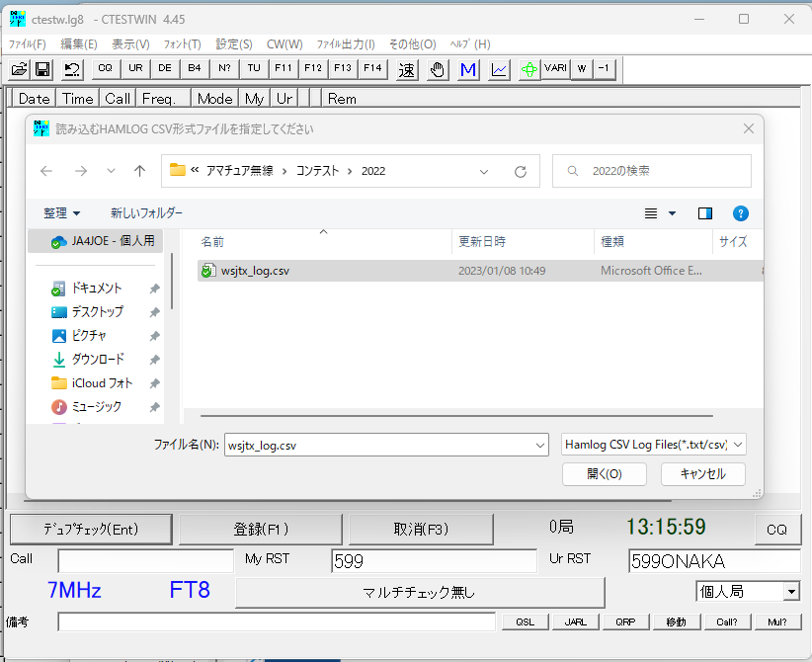Open view options dropdown arrow
812x662 pixels.
(x=672, y=213)
